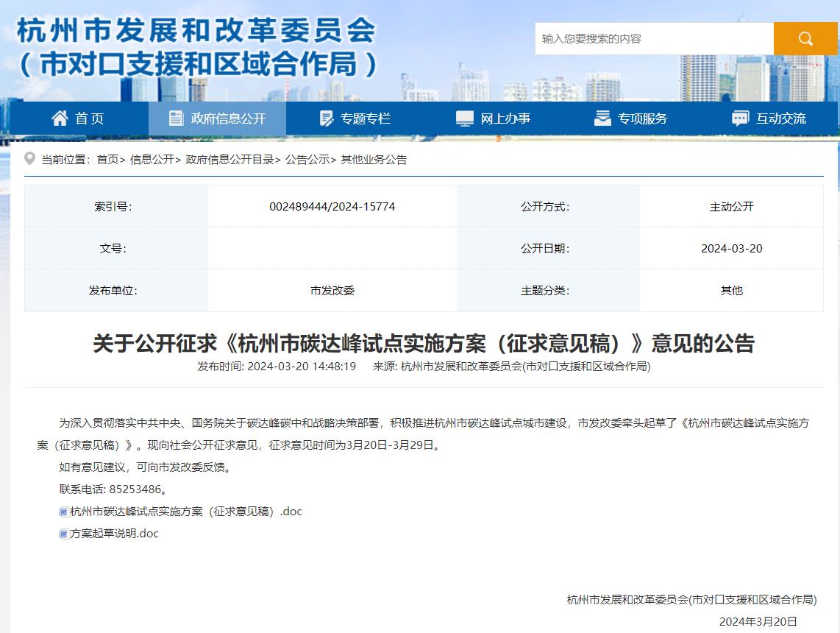This screenshot has width=840, height=633.
Task: Click the edit icon beside 专题专栏
Action: [327, 119]
